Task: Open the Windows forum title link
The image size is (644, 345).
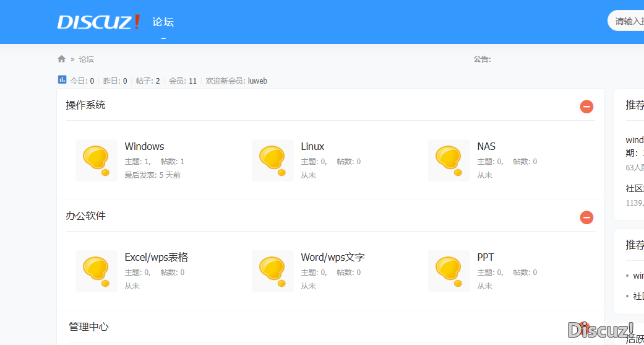Action: click(x=144, y=147)
